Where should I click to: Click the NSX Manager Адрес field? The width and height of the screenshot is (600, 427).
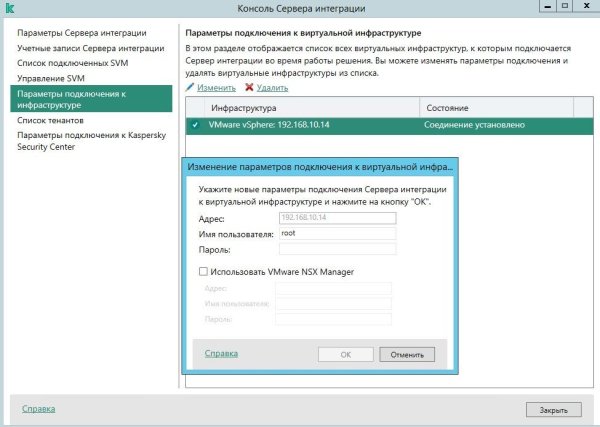tap(333, 288)
